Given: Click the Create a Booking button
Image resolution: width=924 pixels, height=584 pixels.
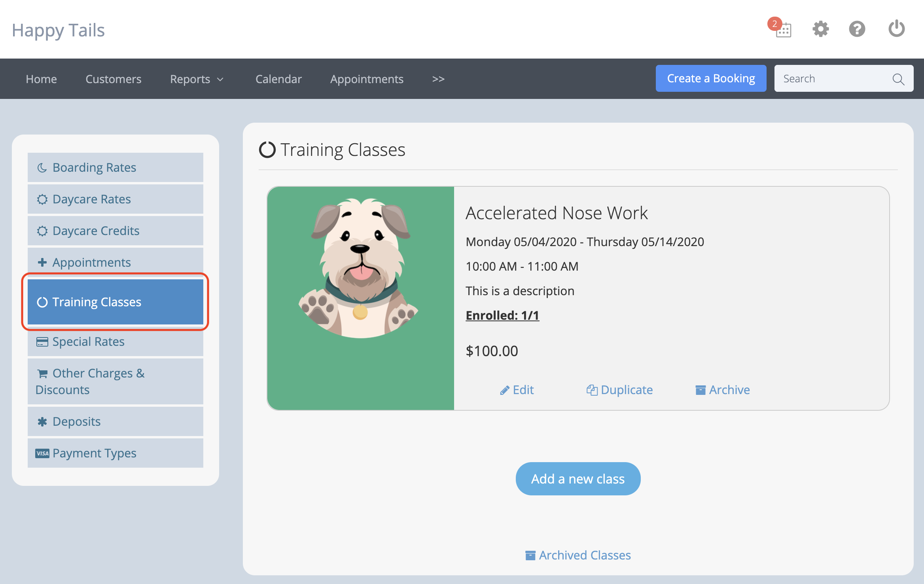Looking at the screenshot, I should point(711,78).
